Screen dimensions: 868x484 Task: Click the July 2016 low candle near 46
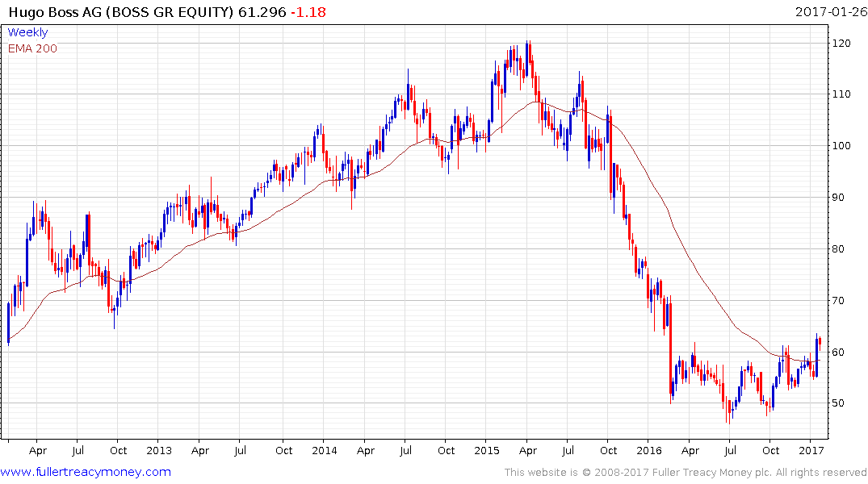[x=729, y=413]
